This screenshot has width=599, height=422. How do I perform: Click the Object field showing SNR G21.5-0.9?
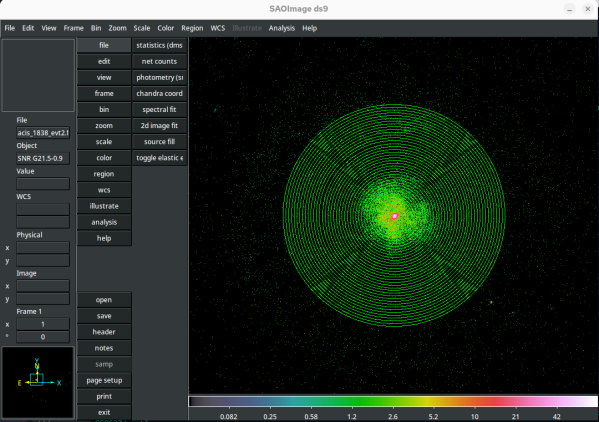pos(43,158)
